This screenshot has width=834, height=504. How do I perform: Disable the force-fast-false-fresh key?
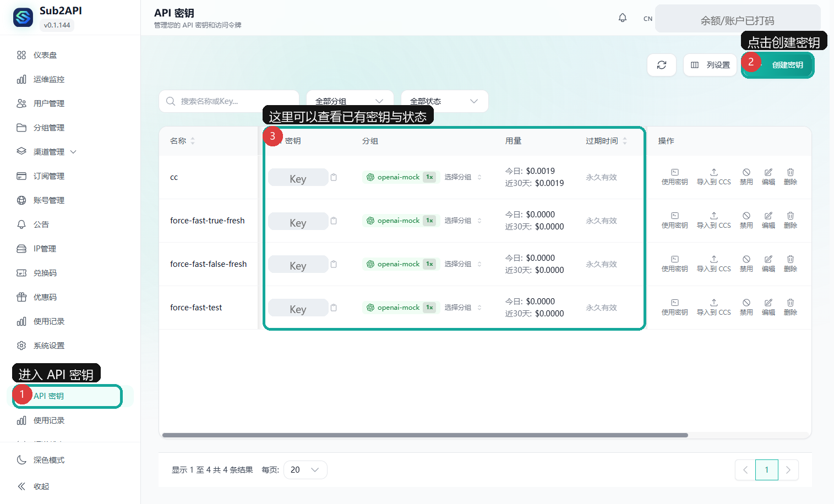(746, 264)
